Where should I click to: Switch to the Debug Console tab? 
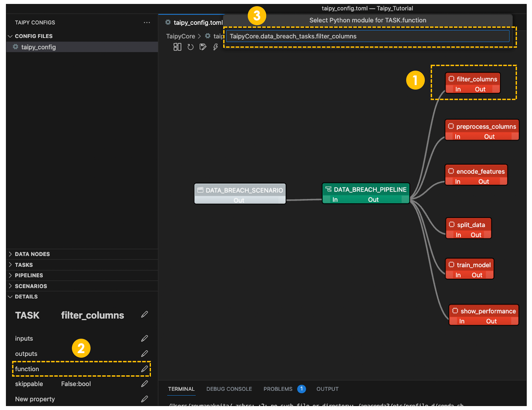pyautogui.click(x=229, y=389)
